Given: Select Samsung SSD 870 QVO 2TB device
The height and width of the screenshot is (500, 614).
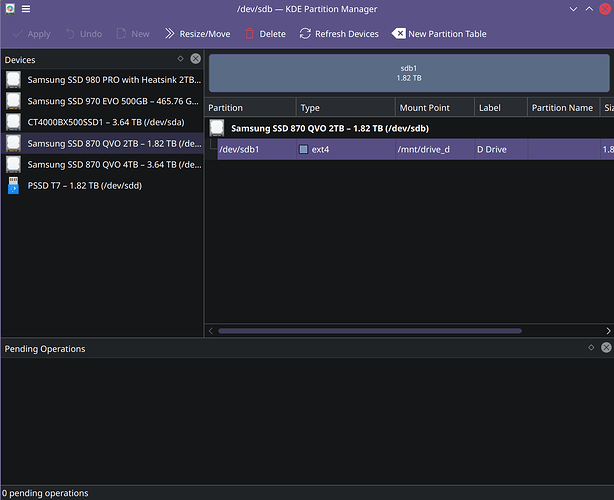Looking at the screenshot, I should 102,143.
